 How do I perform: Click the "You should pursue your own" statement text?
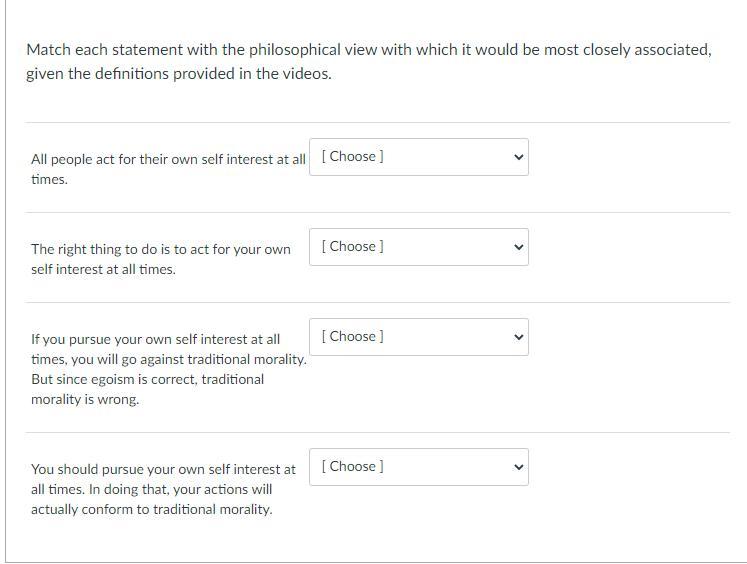[x=163, y=469]
